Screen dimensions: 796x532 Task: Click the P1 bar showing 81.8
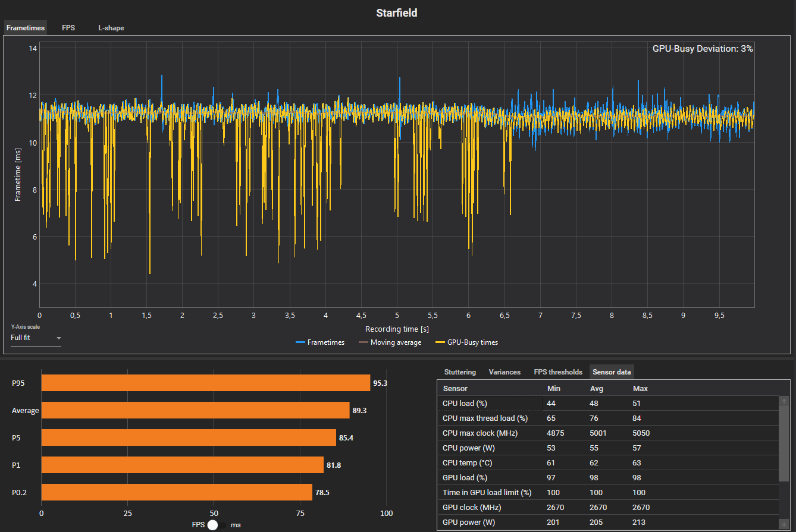tap(183, 465)
